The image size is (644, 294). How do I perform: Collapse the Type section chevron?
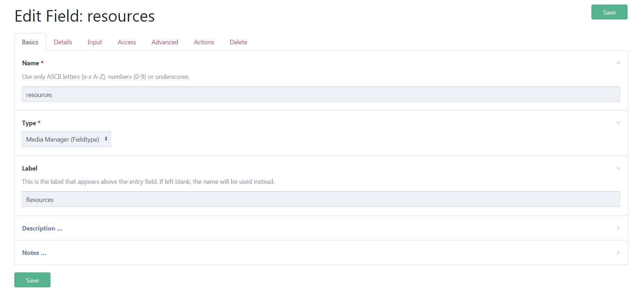(x=618, y=123)
